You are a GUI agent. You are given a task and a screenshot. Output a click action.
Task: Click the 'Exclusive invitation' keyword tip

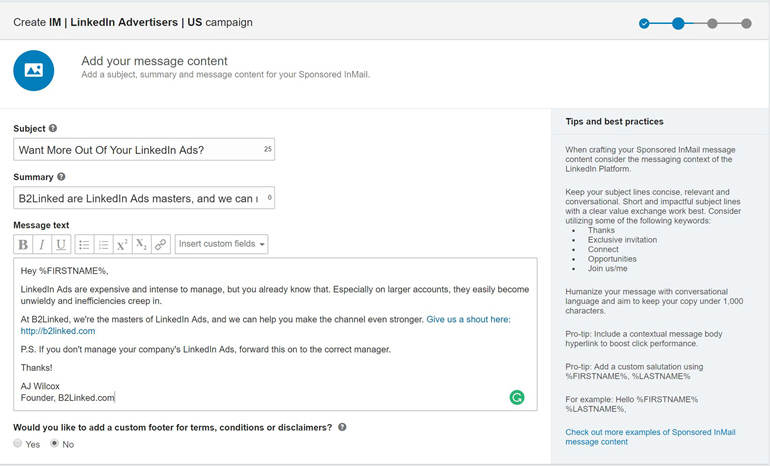(x=622, y=240)
